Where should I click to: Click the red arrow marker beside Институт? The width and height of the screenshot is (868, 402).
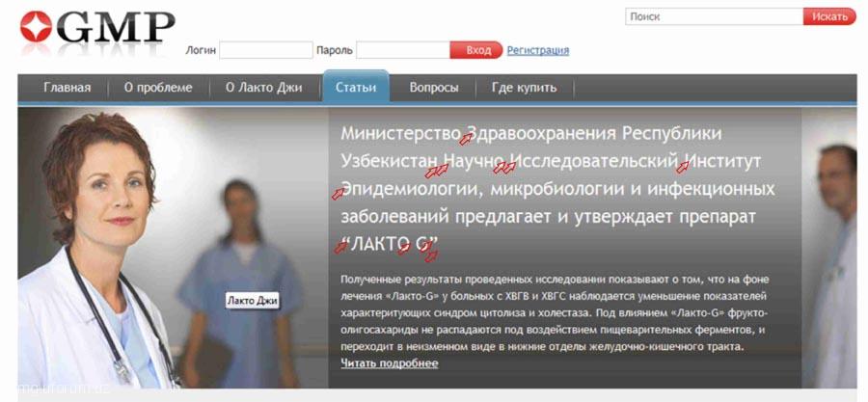click(683, 166)
